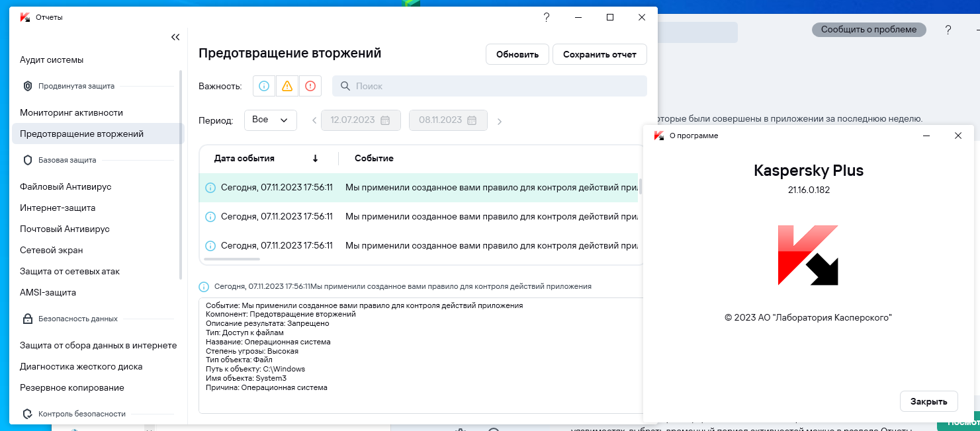Viewport: 980px width, 431px height.
Task: Minimize the О программе window
Action: click(x=926, y=136)
